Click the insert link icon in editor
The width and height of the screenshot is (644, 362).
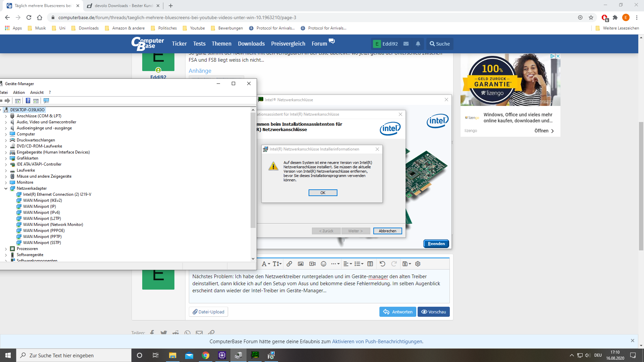point(289,264)
